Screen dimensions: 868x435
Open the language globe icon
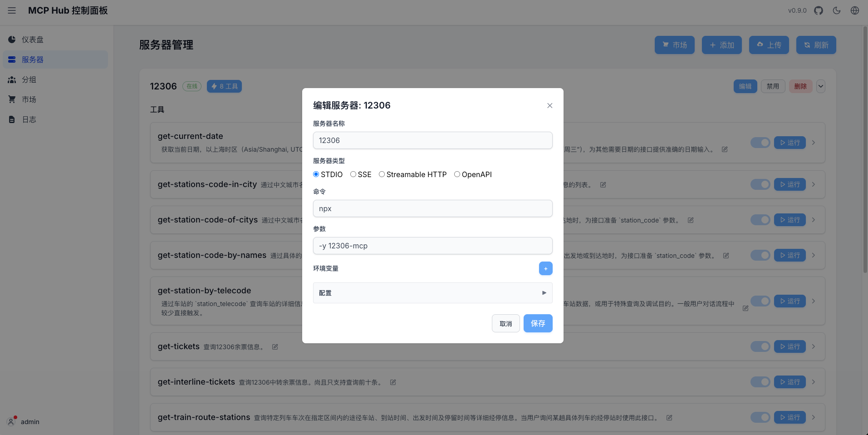[x=855, y=10]
